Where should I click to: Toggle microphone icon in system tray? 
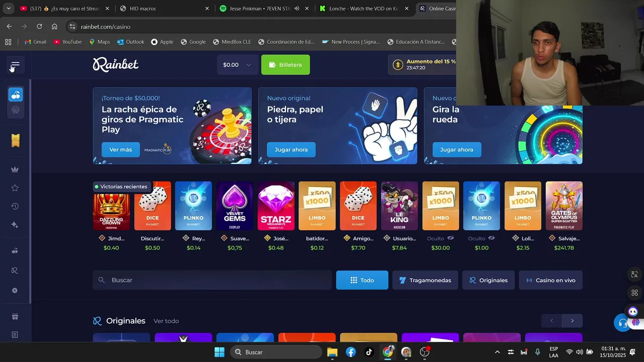coord(537,352)
